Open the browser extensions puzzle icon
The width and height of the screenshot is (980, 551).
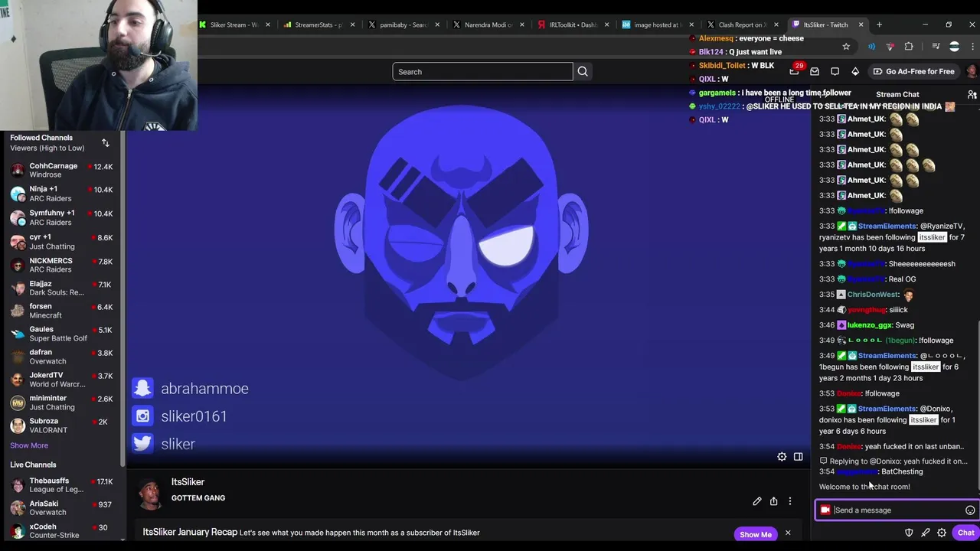pyautogui.click(x=909, y=47)
